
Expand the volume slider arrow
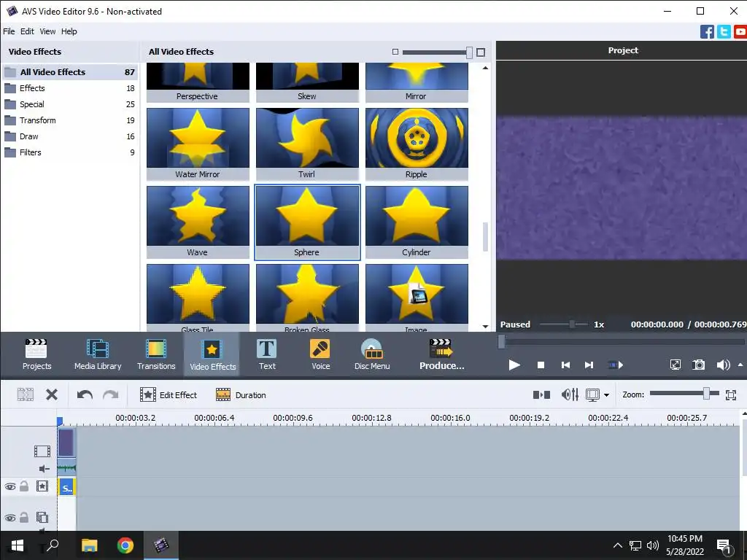point(740,365)
